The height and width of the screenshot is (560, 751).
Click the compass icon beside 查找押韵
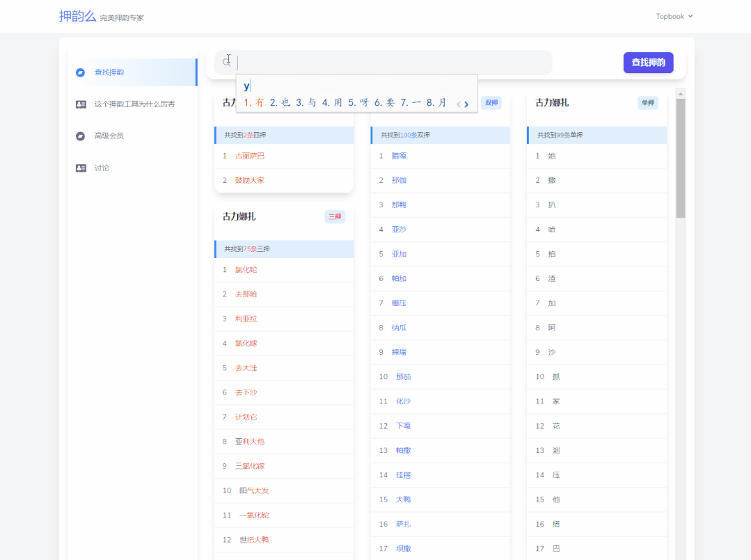81,72
